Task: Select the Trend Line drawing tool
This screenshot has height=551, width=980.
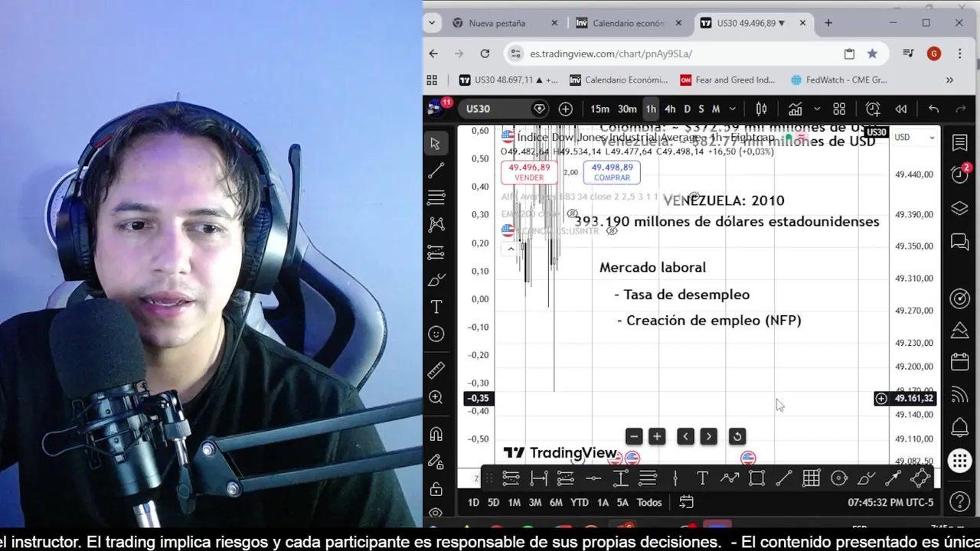Action: click(x=436, y=171)
